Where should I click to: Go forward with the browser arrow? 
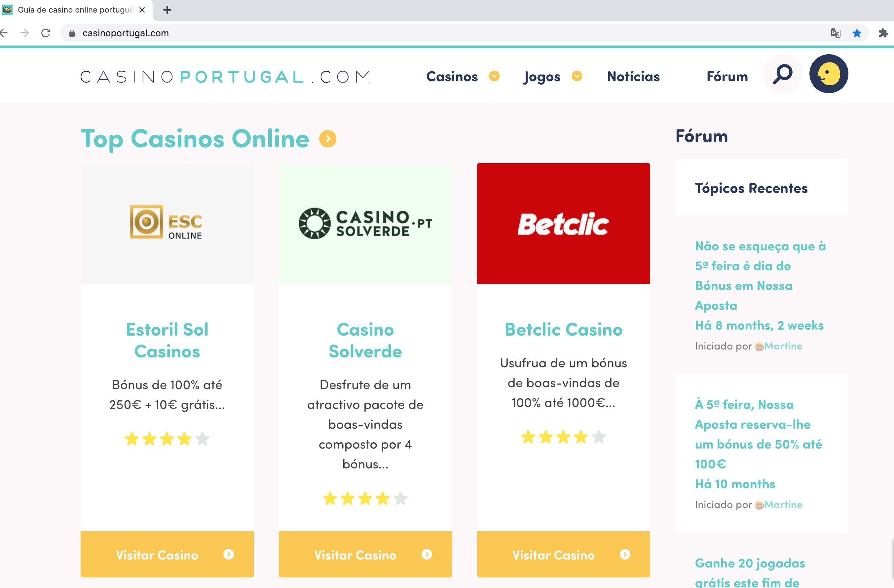(x=24, y=33)
